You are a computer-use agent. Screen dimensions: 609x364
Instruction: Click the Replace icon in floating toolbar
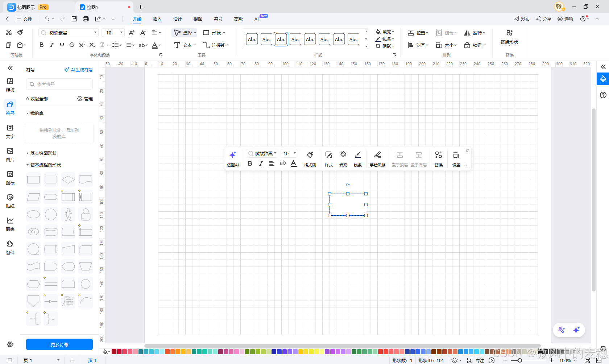tap(439, 158)
